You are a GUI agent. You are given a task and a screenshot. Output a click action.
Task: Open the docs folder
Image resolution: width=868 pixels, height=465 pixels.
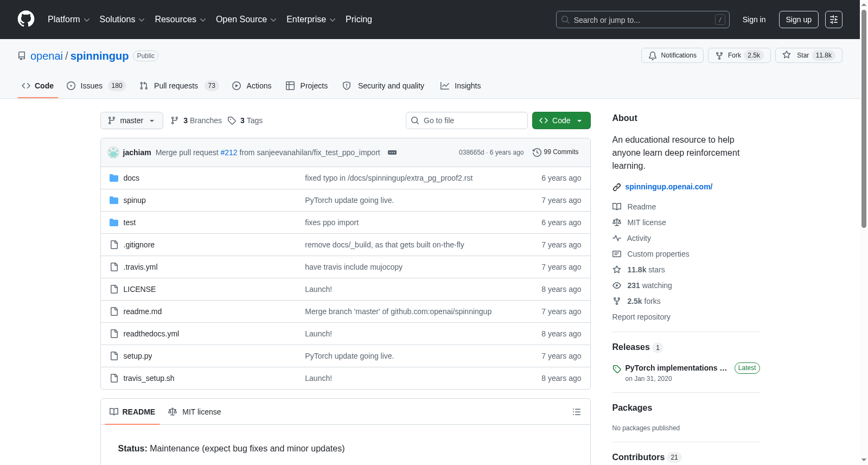coord(131,178)
